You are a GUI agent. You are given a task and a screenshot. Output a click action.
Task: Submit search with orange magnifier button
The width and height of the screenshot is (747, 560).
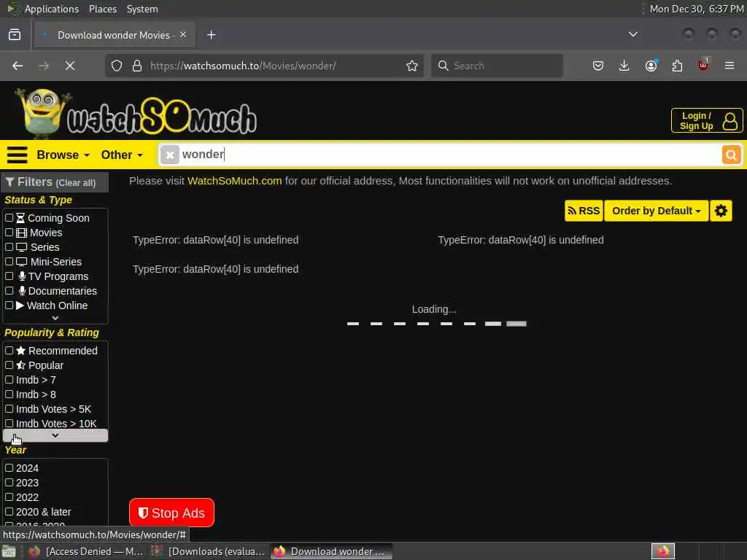(731, 155)
